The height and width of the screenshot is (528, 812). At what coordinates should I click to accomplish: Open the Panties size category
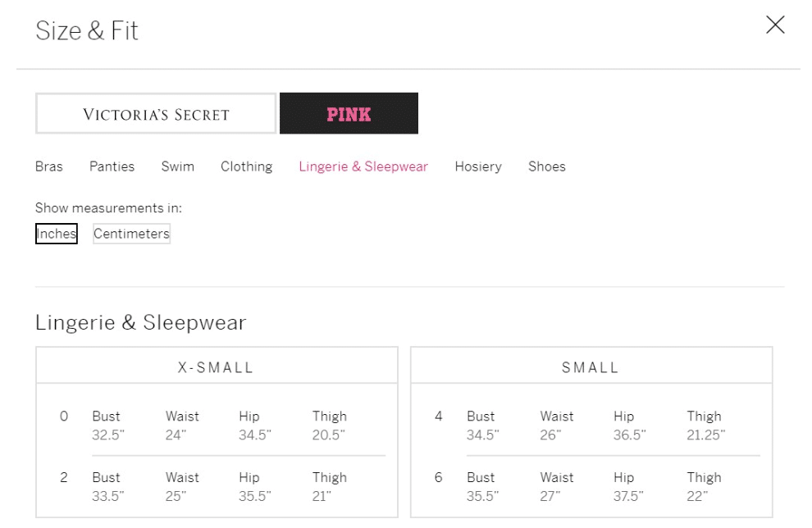pos(112,166)
